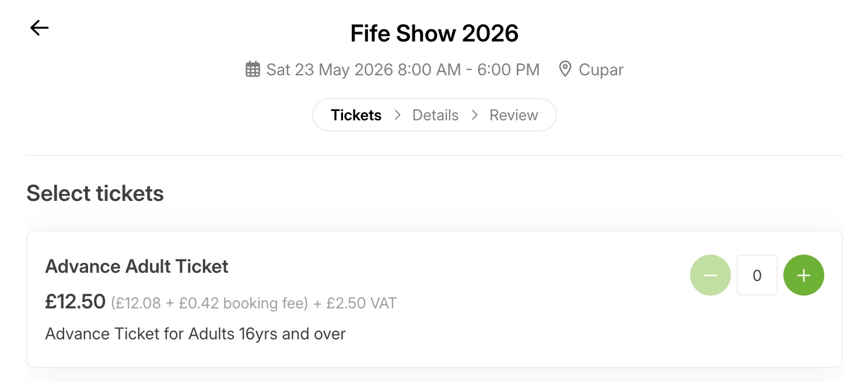The width and height of the screenshot is (868, 382).
Task: Click the location pin icon
Action: pos(565,70)
